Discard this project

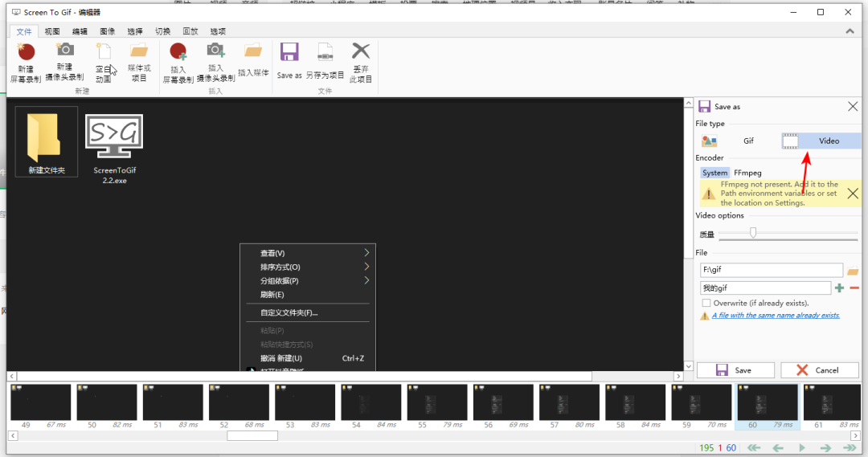coord(360,62)
